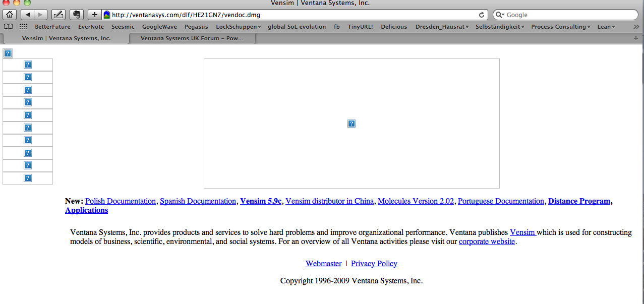Switch to the Vensim | Ventana Systems tab

click(x=66, y=38)
